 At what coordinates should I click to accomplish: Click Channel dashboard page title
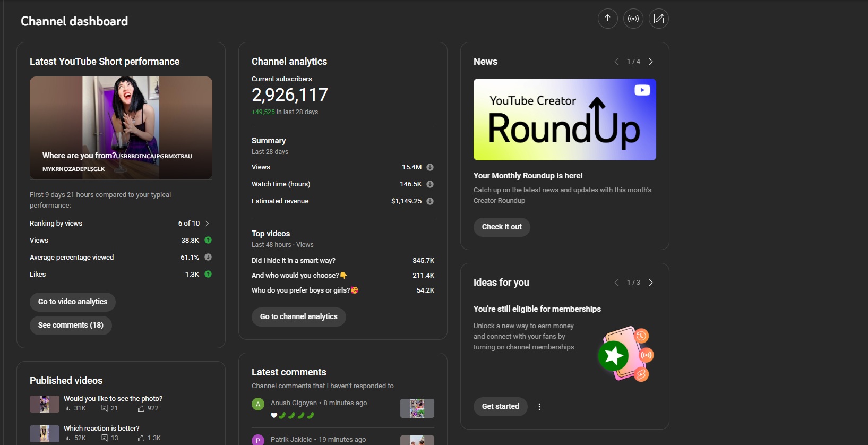pos(74,21)
